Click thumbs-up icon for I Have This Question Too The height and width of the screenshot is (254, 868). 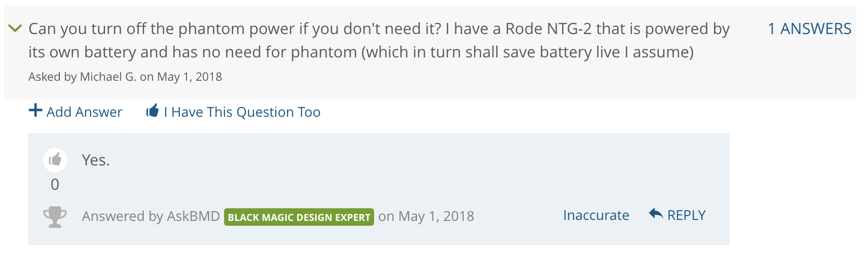pyautogui.click(x=152, y=110)
